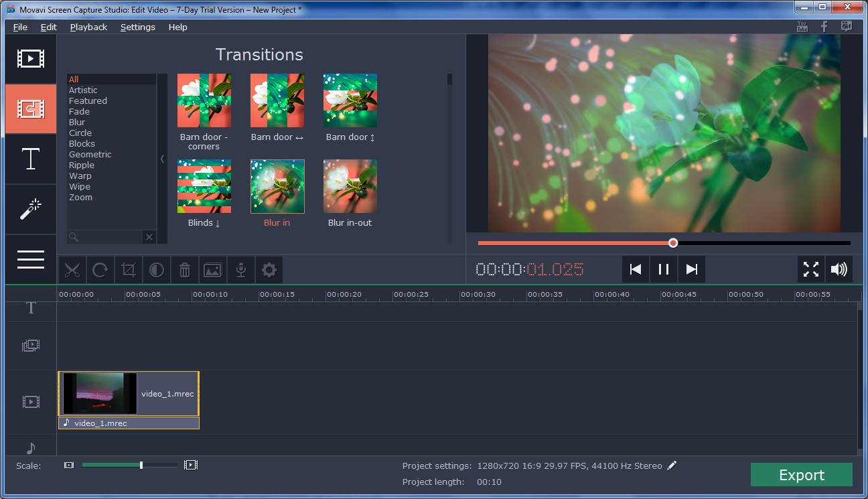
Task: Open the Playback menu
Action: point(88,27)
